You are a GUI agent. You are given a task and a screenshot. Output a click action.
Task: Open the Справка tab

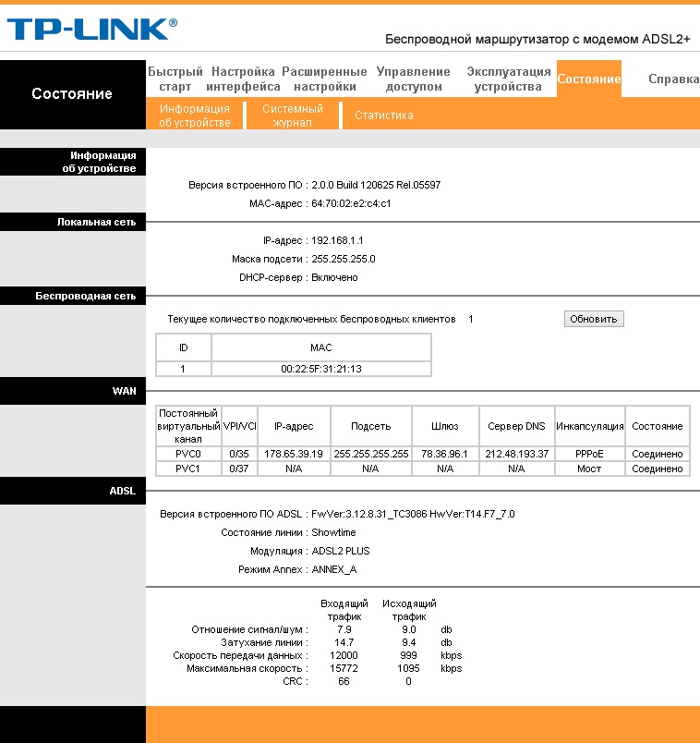[673, 79]
